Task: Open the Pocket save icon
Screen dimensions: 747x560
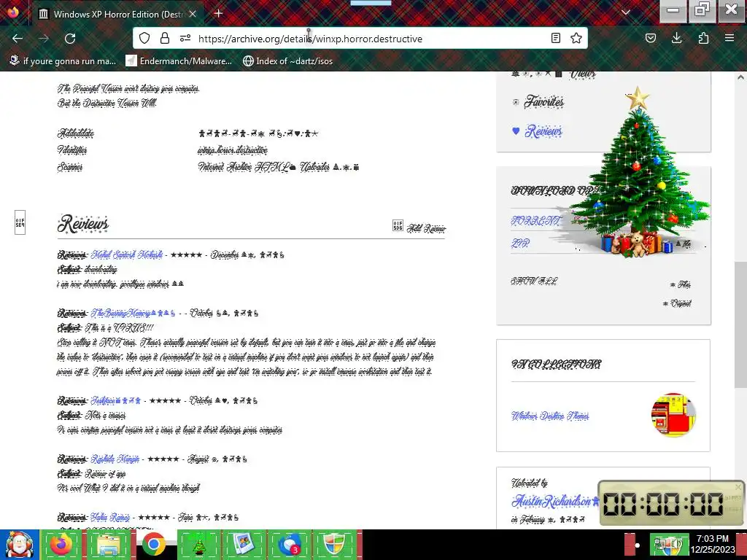Action: (x=651, y=38)
